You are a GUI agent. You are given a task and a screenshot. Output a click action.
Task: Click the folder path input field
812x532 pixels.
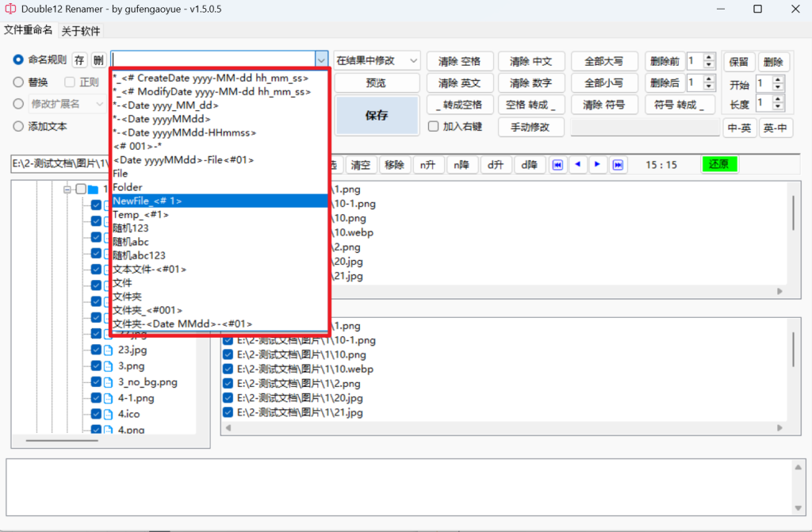(60, 163)
